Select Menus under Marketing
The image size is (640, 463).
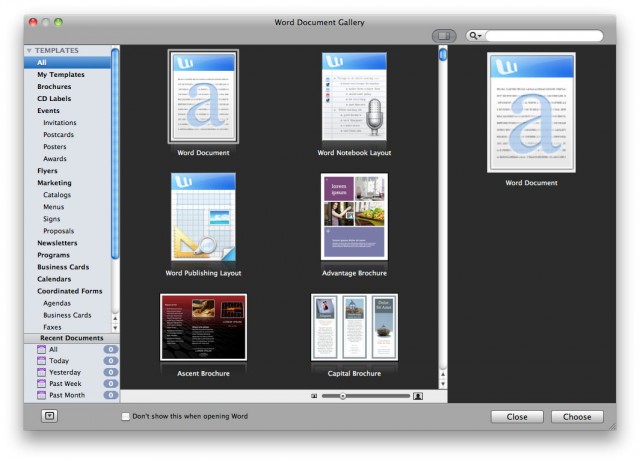pos(53,207)
